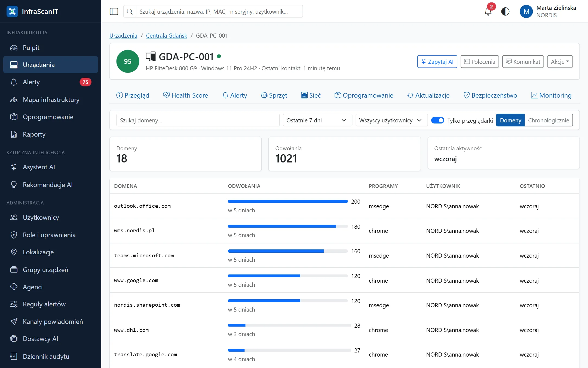Expand the Ostatnie 7 dni dropdown

317,120
